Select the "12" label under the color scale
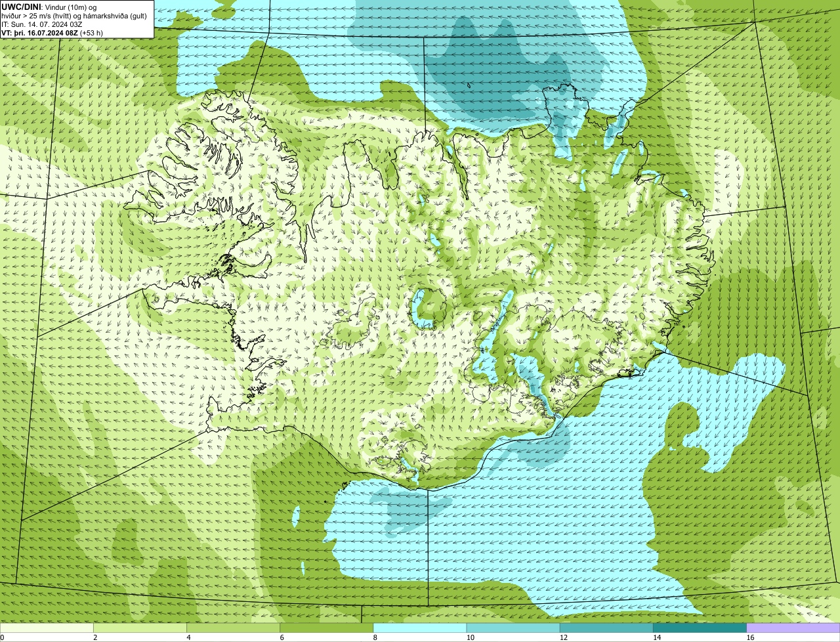Screen dimensions: 840x642 (564, 637)
